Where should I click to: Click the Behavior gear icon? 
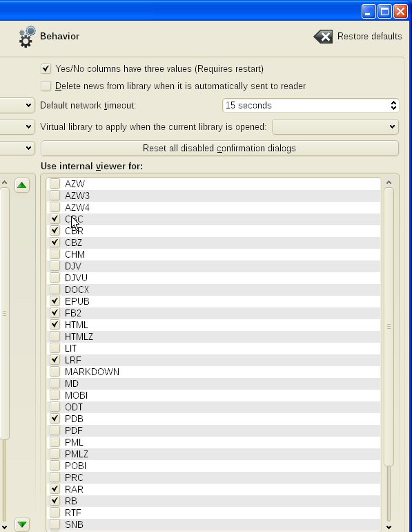(27, 37)
